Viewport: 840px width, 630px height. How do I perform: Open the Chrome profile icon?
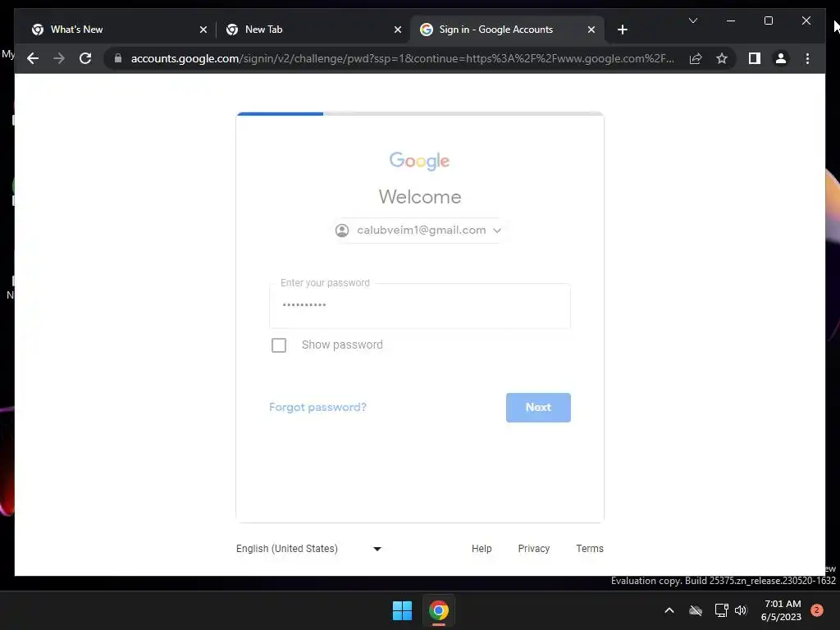coord(781,58)
